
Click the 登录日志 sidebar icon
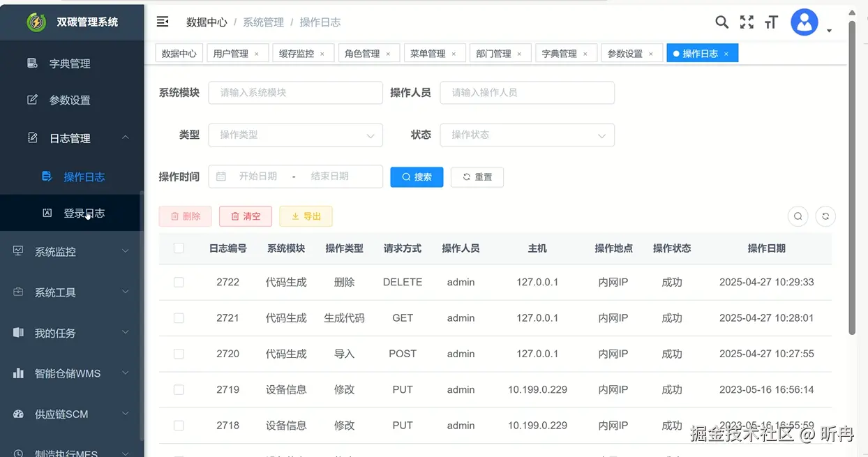click(x=47, y=213)
